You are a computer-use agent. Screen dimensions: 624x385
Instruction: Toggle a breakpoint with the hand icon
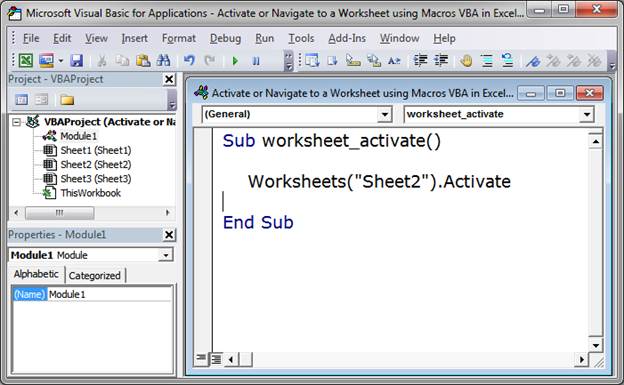[466, 61]
